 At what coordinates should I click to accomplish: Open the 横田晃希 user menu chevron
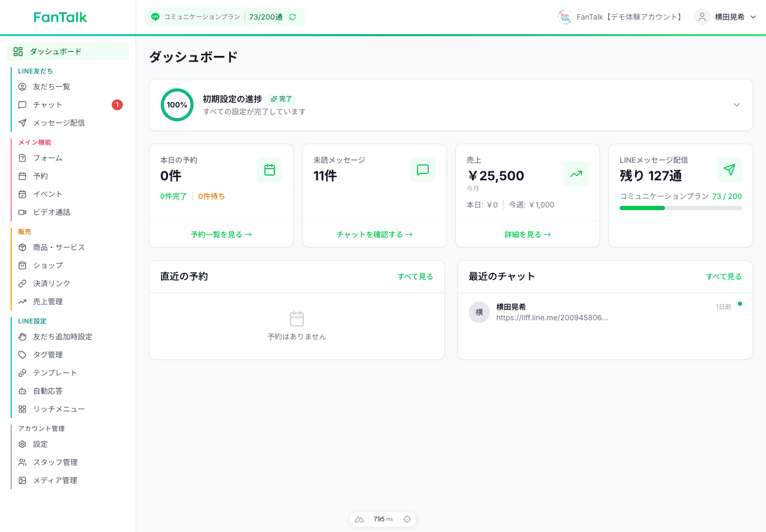click(753, 17)
